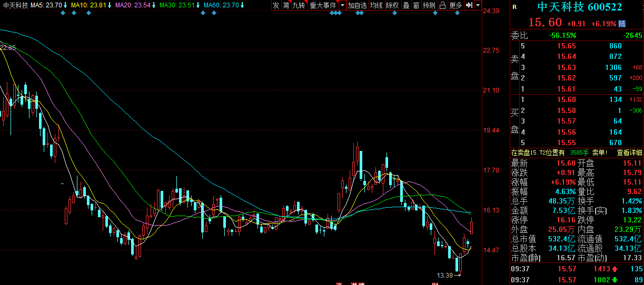Click the 22.85 price label on chart
644x285 pixels.
click(x=8, y=48)
